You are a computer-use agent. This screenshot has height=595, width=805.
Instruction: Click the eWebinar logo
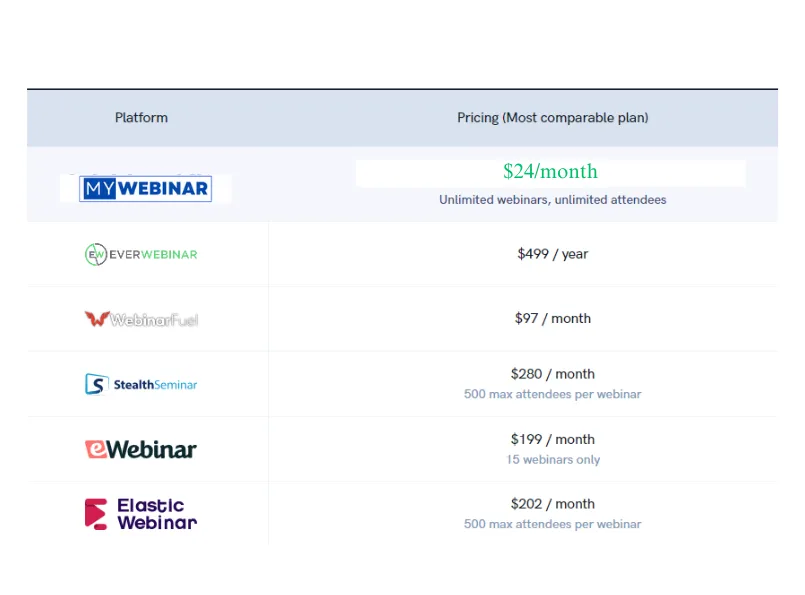(141, 449)
